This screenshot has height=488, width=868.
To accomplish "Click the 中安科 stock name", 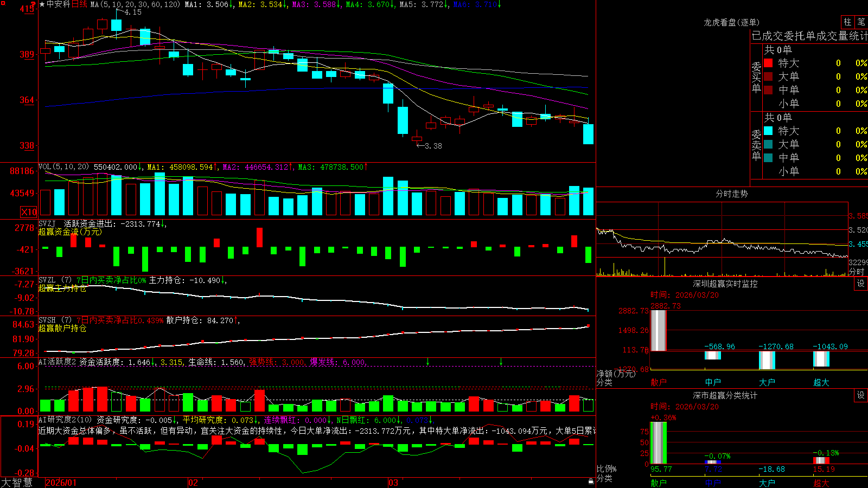I will pyautogui.click(x=59, y=4).
